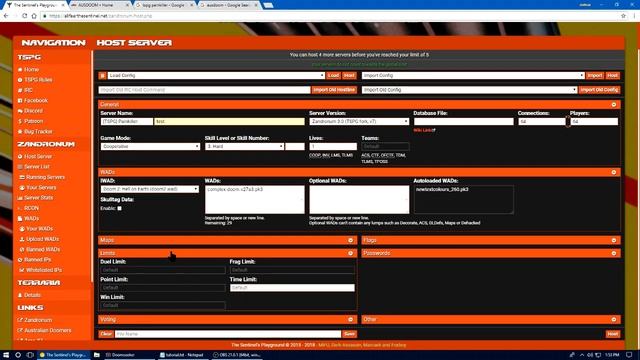
Task: Click the File Name input field
Action: coord(228,334)
